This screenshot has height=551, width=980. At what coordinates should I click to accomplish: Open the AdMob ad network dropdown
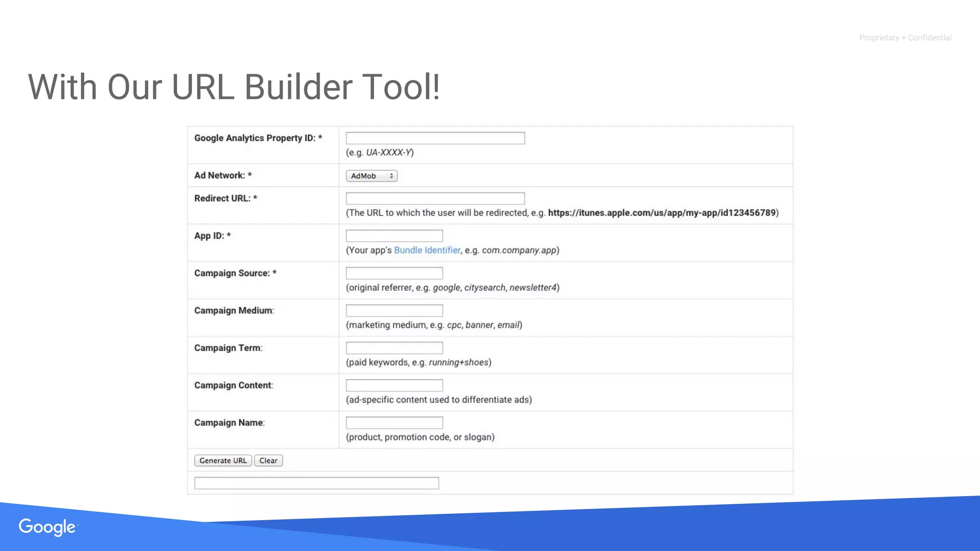[371, 176]
